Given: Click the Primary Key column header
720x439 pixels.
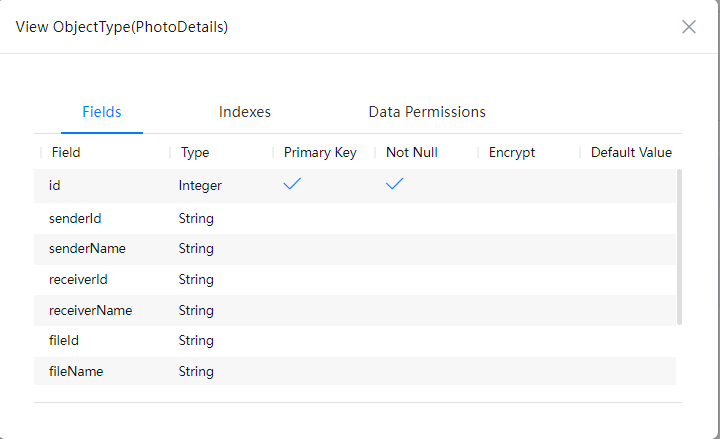Looking at the screenshot, I should (x=320, y=153).
